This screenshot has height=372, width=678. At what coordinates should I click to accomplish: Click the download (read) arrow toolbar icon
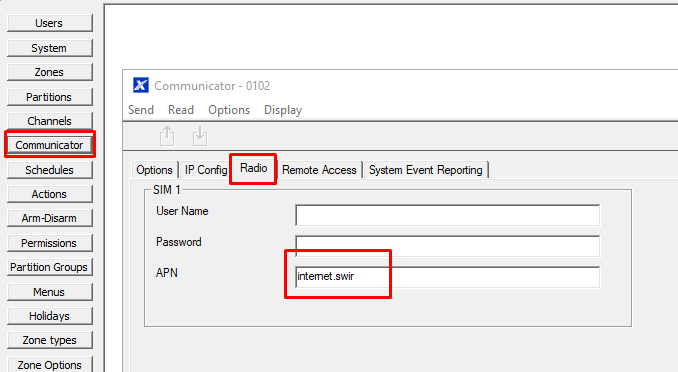pos(200,136)
